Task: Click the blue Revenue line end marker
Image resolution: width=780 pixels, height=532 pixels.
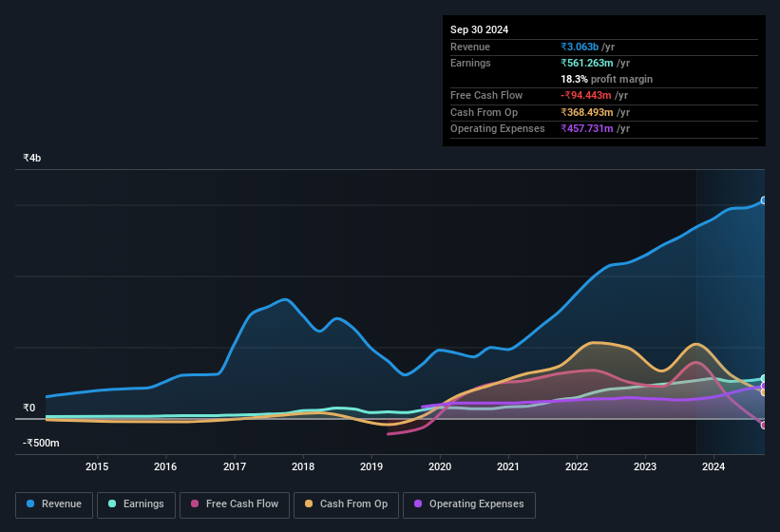Action: point(763,200)
